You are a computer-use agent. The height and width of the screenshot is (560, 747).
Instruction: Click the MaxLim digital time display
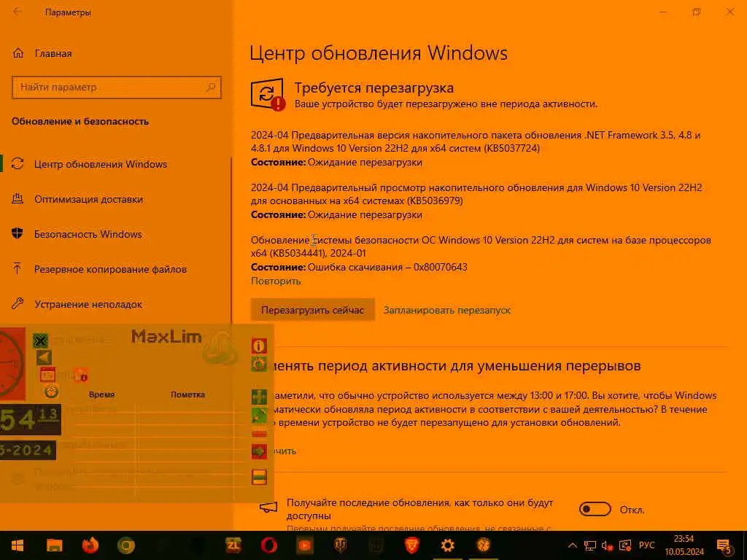coord(31,419)
